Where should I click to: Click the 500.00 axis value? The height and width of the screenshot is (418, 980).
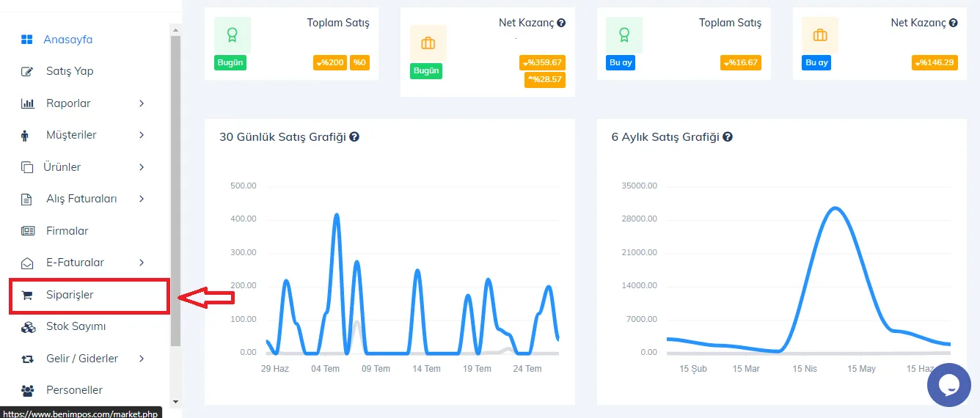coord(244,186)
